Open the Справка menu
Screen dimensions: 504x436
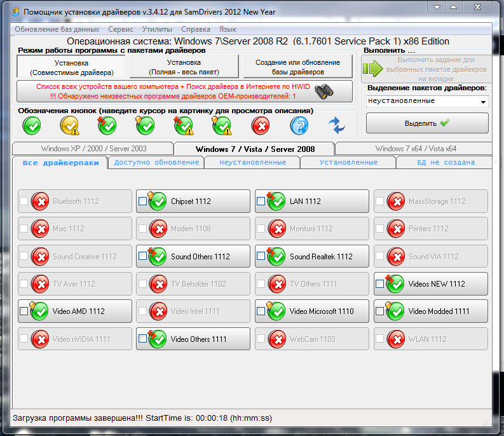tap(195, 29)
